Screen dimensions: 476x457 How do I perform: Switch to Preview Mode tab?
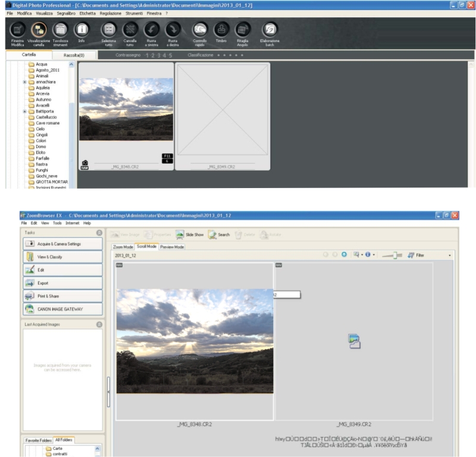pyautogui.click(x=172, y=247)
